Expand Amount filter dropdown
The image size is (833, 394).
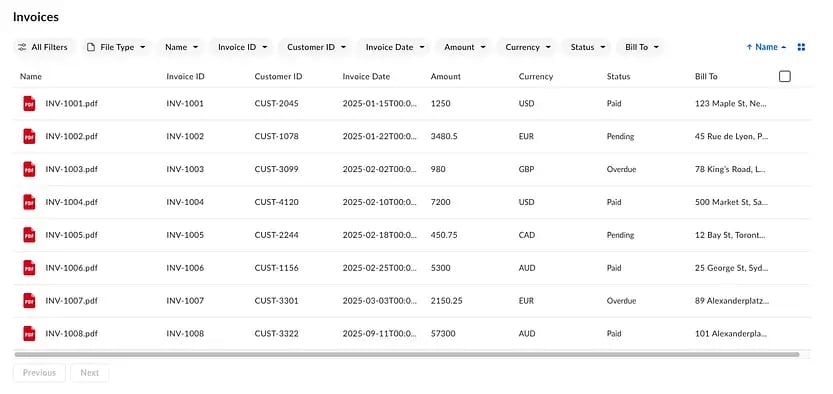464,47
